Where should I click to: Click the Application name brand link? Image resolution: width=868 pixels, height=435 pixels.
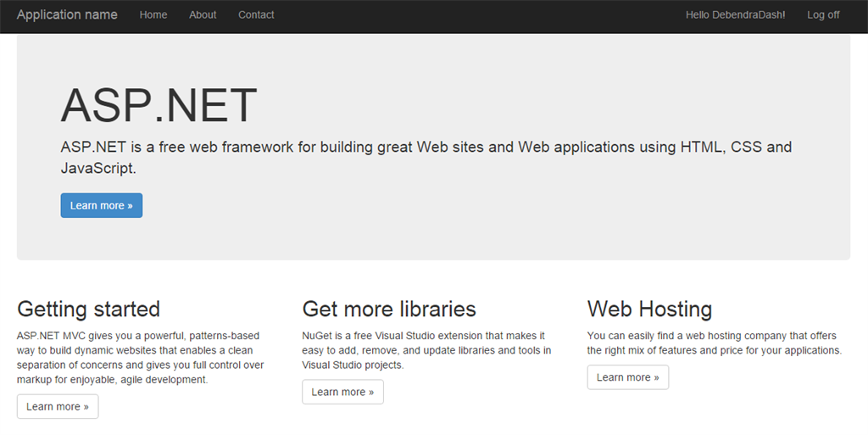click(x=67, y=15)
